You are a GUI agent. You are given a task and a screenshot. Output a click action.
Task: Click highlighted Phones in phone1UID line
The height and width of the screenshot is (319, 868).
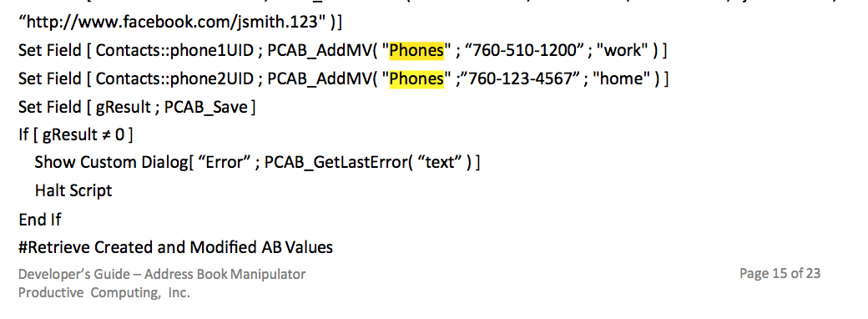point(416,50)
